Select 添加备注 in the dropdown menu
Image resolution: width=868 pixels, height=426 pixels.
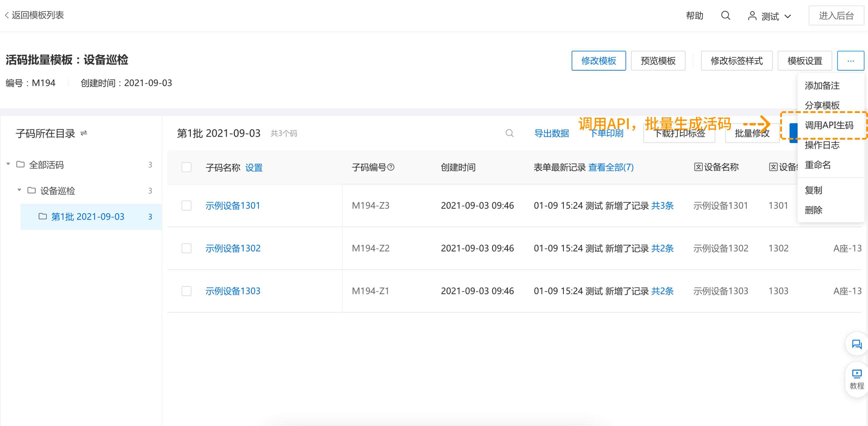[831, 86]
